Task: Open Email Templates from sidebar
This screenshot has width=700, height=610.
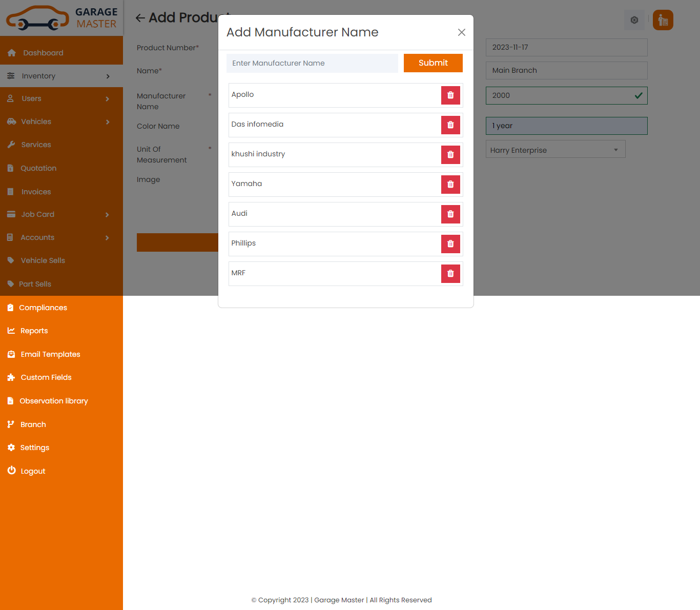Action: pyautogui.click(x=50, y=354)
